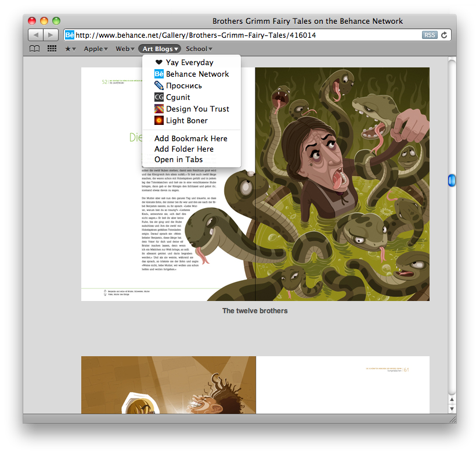Viewport: 476px width, 455px height.
Task: Open the Cgunit bookmark
Action: [x=192, y=97]
